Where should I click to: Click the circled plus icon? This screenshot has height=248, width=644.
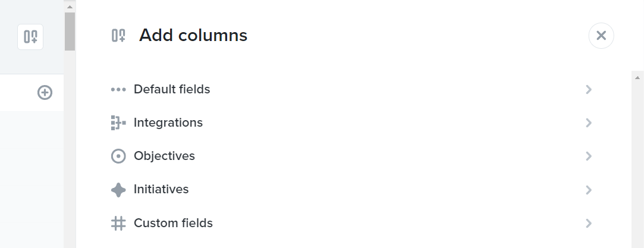pyautogui.click(x=45, y=92)
